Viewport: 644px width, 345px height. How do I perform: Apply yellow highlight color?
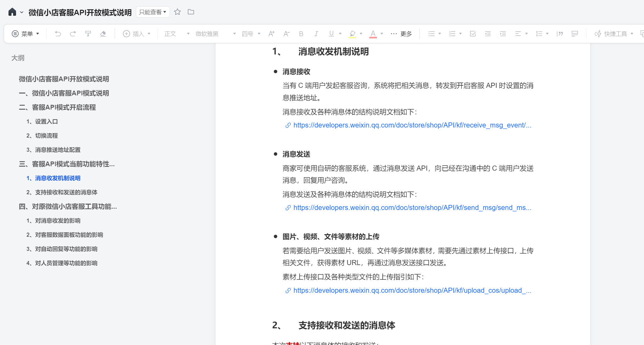pos(352,34)
